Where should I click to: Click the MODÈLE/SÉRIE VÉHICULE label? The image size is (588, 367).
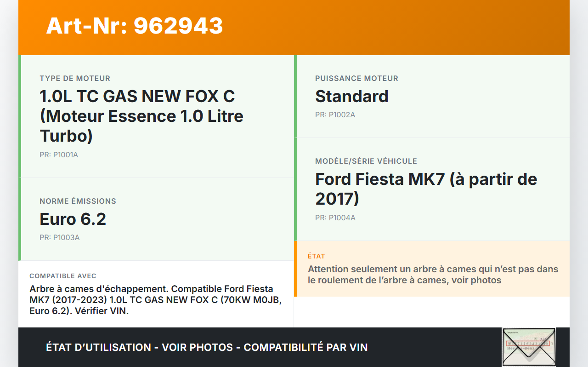366,161
